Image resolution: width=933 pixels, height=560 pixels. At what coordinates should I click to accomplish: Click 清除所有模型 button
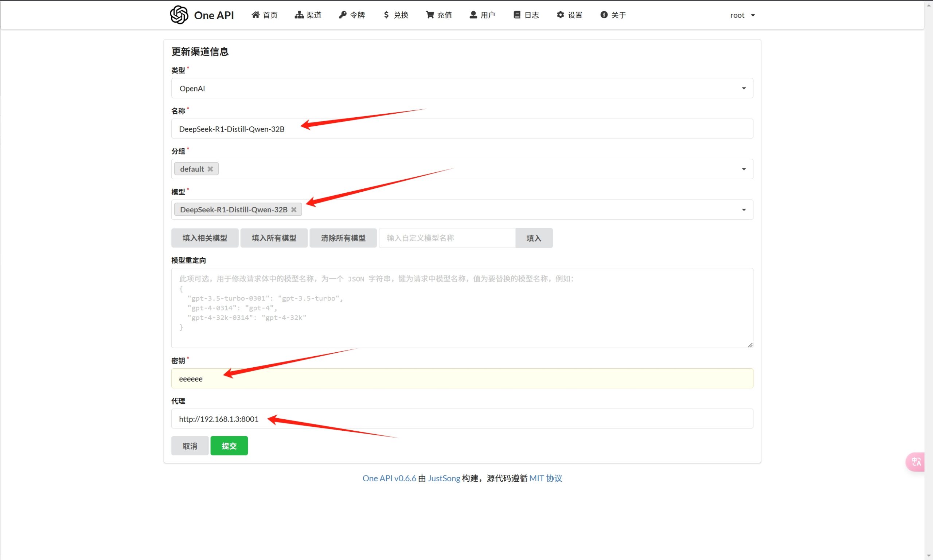pos(343,238)
